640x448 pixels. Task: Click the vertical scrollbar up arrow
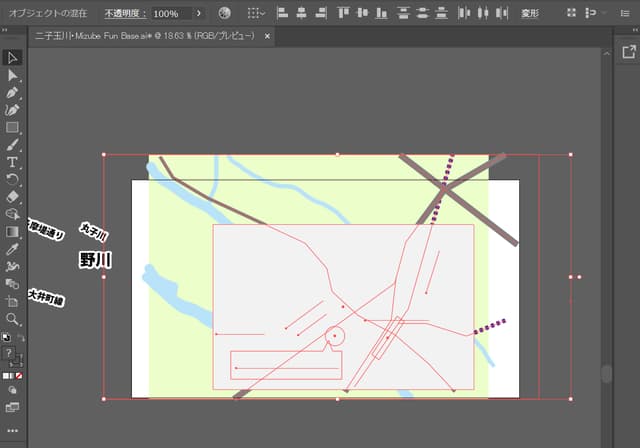pyautogui.click(x=607, y=53)
